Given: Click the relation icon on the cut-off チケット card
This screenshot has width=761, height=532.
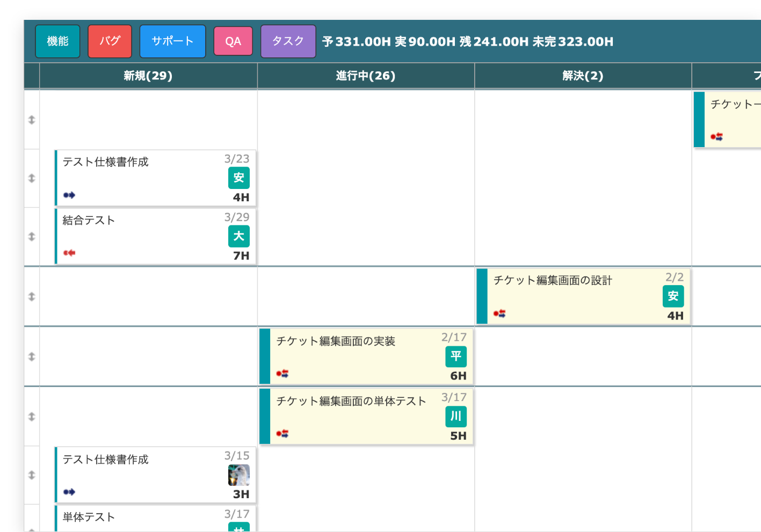Looking at the screenshot, I should pyautogui.click(x=716, y=137).
